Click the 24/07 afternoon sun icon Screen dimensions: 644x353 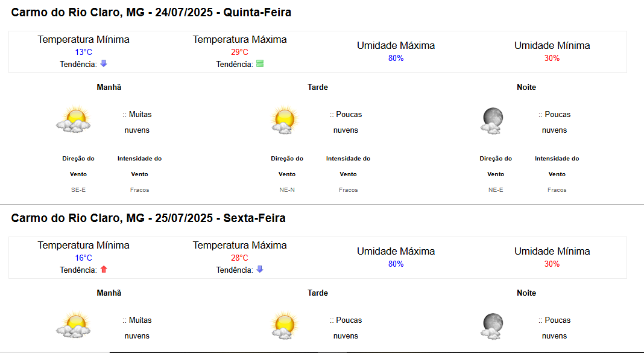tap(284, 119)
